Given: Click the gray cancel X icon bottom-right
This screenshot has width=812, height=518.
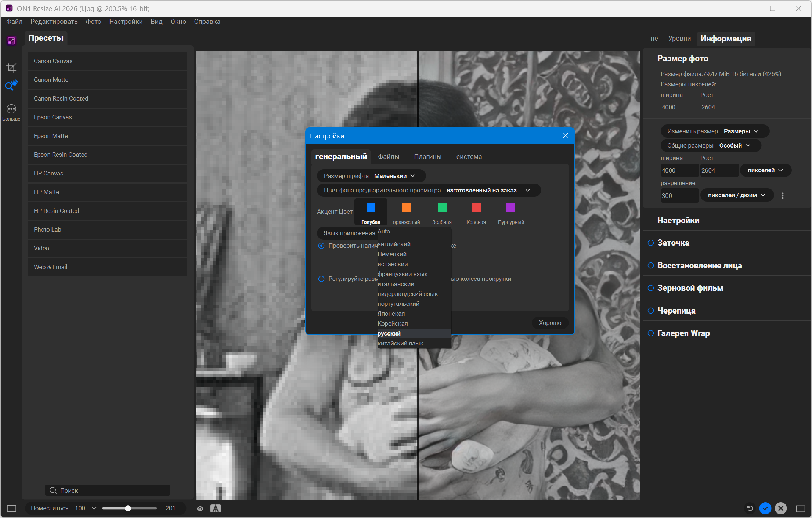Looking at the screenshot, I should (781, 508).
